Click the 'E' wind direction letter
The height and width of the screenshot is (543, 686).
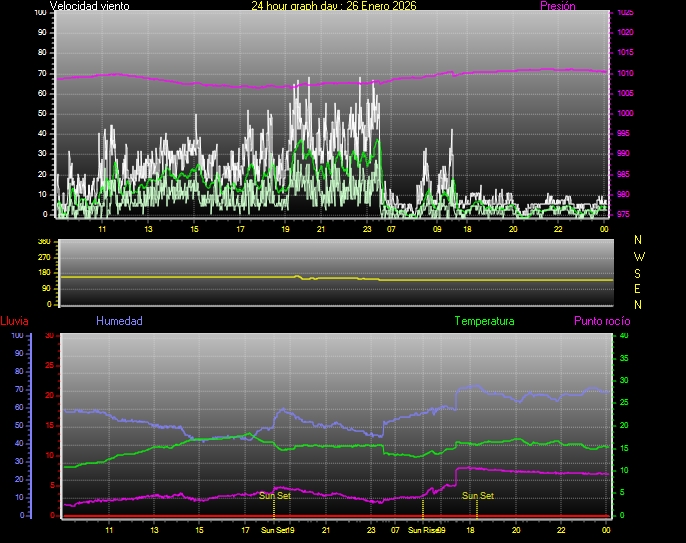tap(639, 288)
